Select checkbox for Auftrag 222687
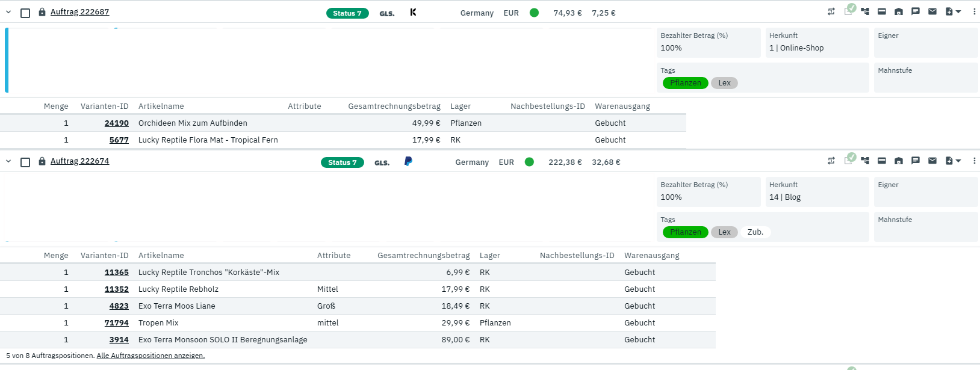Screen dimensions: 980x370 [x=25, y=13]
